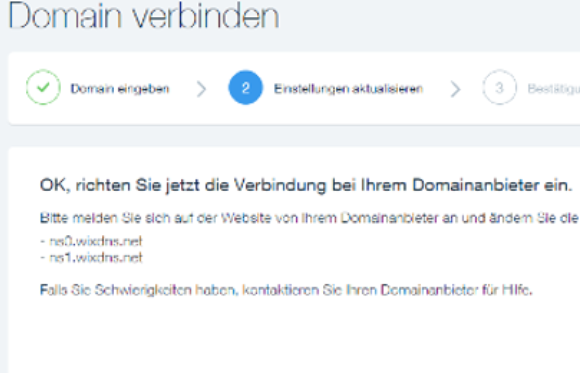Click the 'ns0.wixdns.net' nameserver text
The width and height of the screenshot is (580, 373).
(96, 241)
